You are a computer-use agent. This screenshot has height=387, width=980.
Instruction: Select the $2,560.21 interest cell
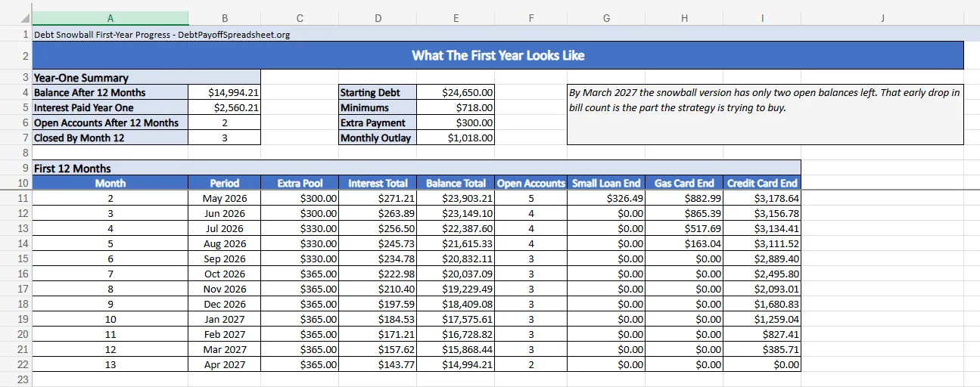(224, 107)
